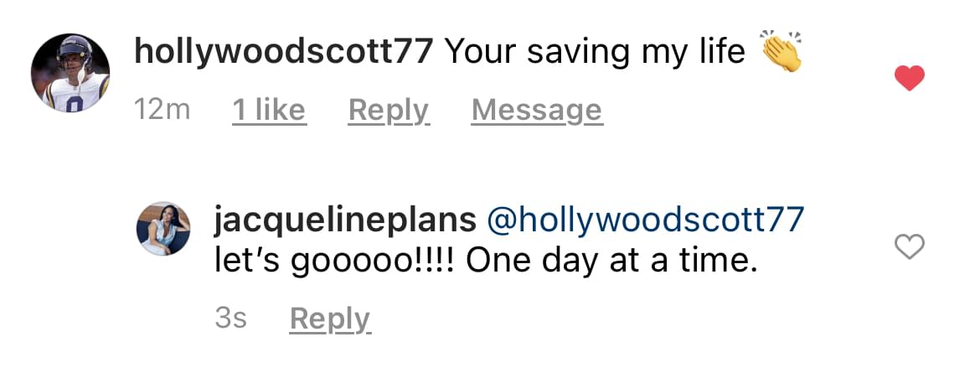Open the jacquelineplans profile picture
The height and width of the screenshot is (373, 980).
point(162,228)
